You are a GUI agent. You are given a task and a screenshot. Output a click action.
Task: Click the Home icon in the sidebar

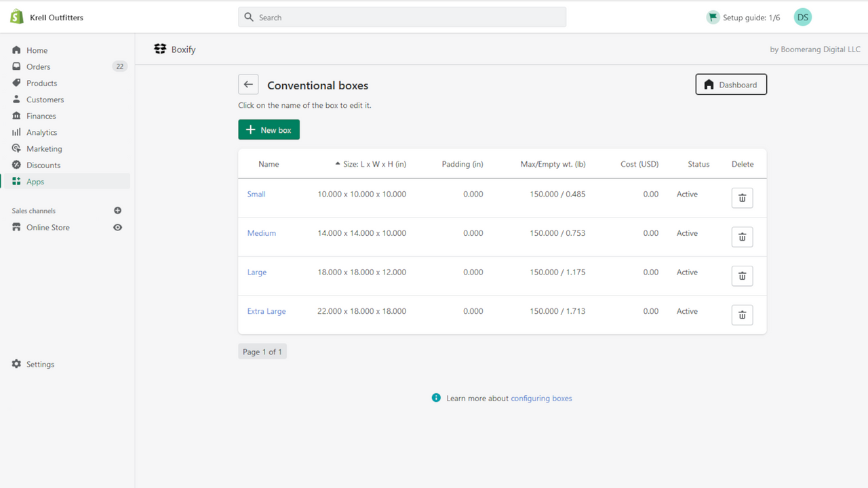16,49
